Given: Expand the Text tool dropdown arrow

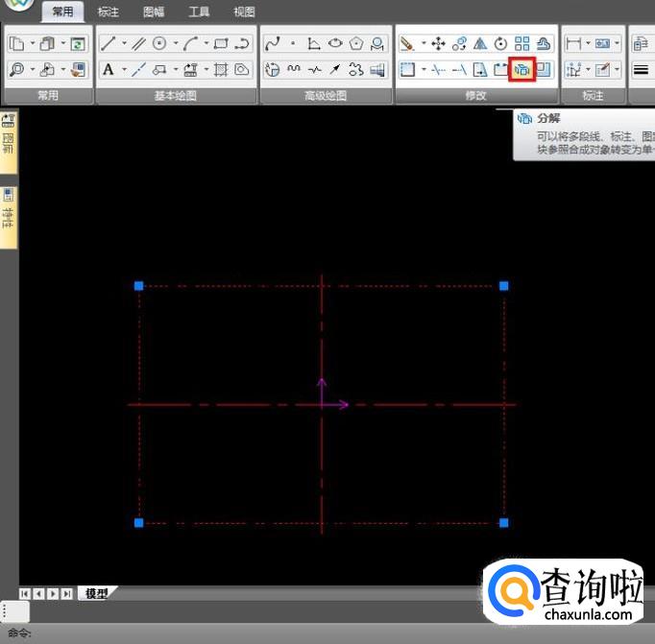Looking at the screenshot, I should (124, 69).
